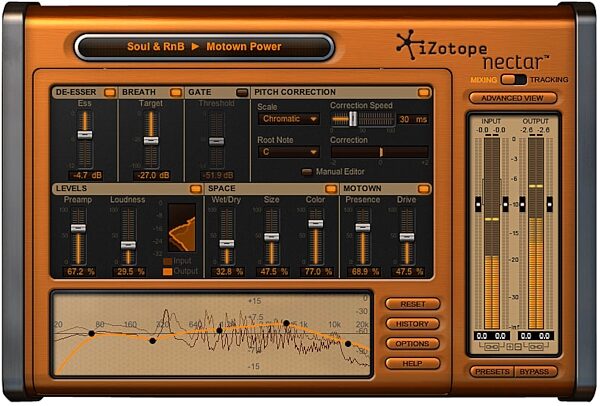The width and height of the screenshot is (600, 406).
Task: Click the compression dynamics curve display
Action: [182, 228]
